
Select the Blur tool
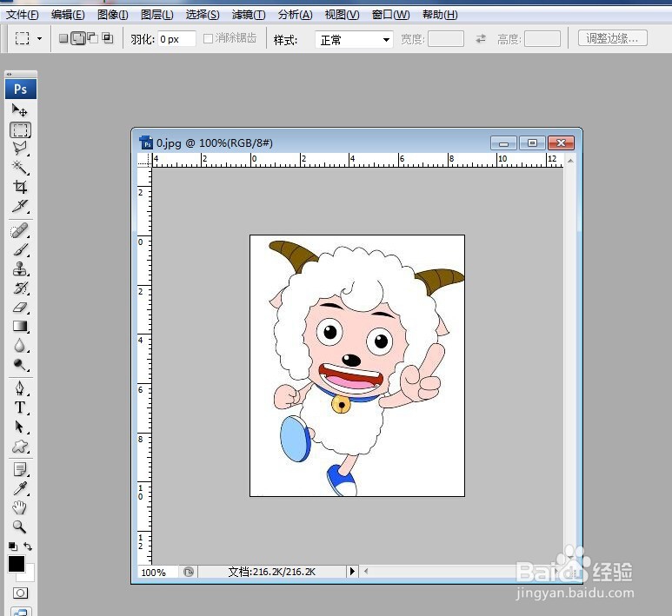20,345
